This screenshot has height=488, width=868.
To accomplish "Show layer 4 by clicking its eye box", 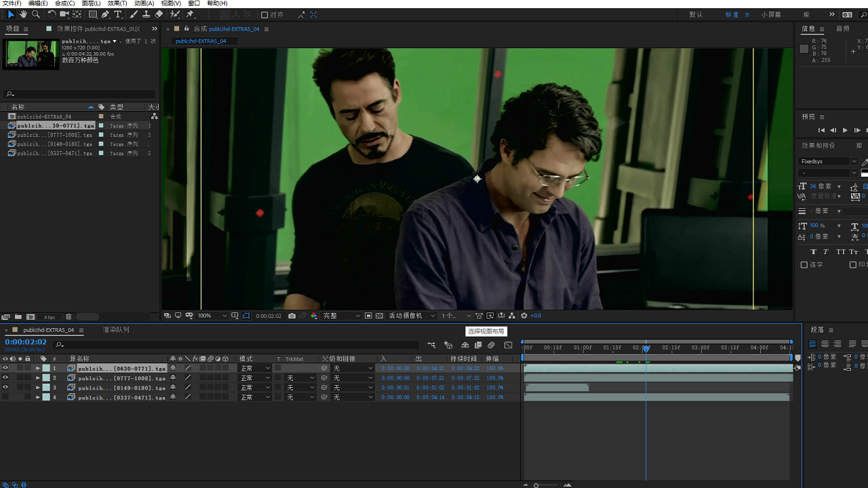I will pos(5,397).
